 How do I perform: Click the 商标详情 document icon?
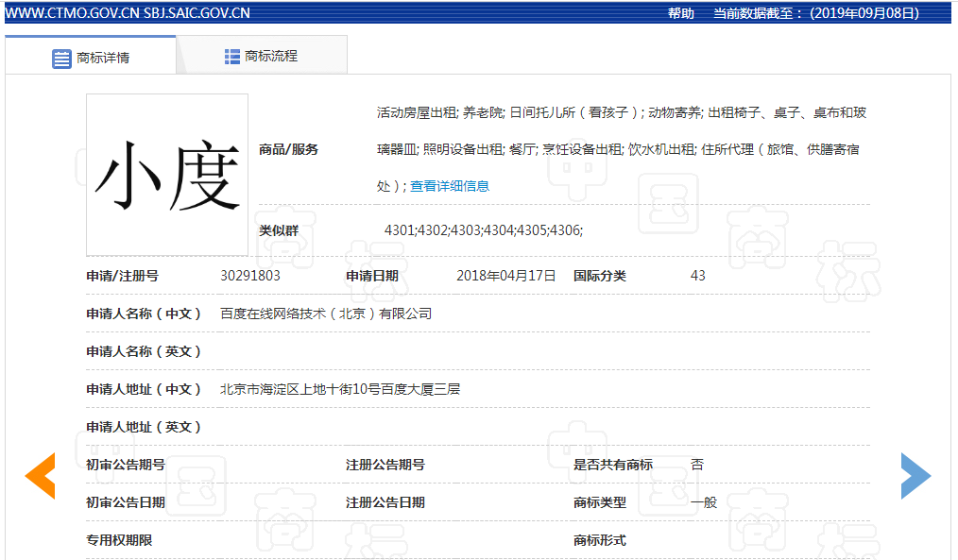tap(61, 59)
